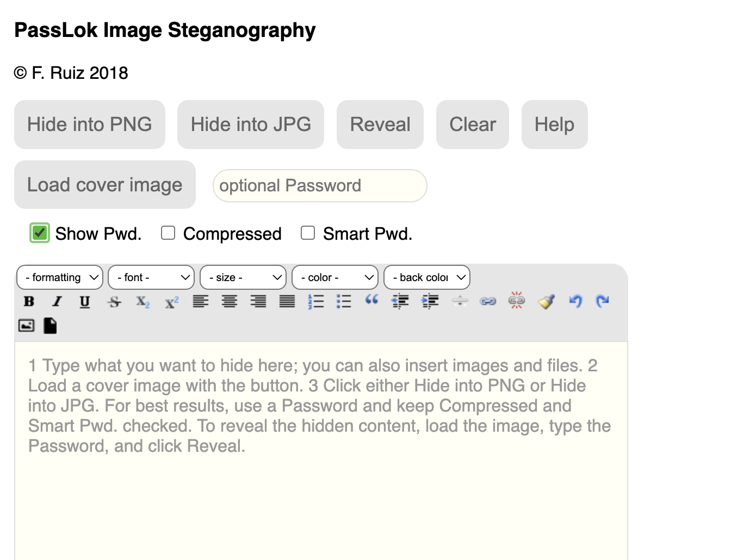This screenshot has height=560, width=731.
Task: Focus the optional Password field
Action: [320, 186]
